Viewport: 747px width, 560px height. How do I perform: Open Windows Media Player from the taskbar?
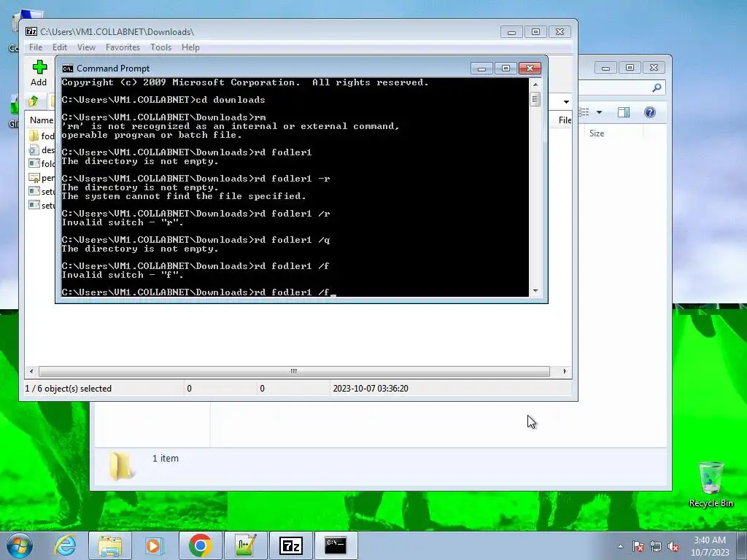coord(154,545)
